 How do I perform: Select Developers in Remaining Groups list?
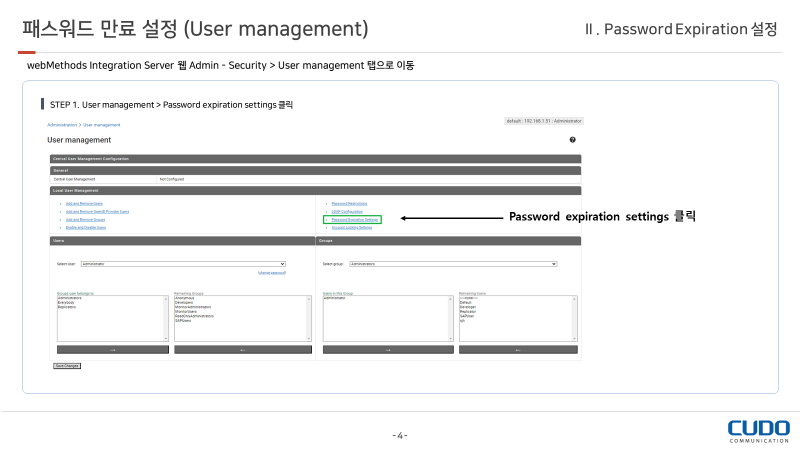pyautogui.click(x=185, y=302)
